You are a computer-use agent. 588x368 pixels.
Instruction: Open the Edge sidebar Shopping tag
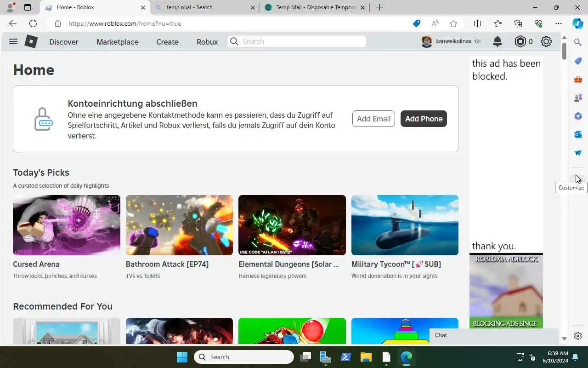[578, 61]
